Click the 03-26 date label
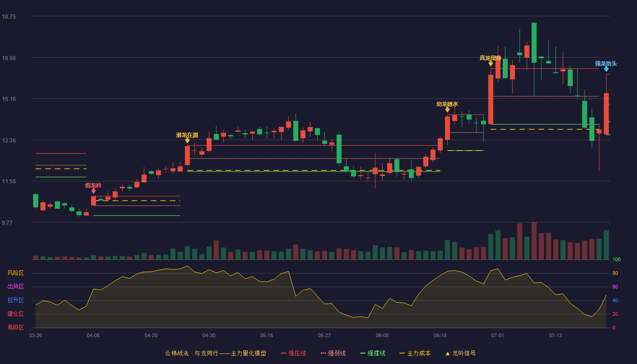Viewport: 637px width, 364px height. [35, 335]
